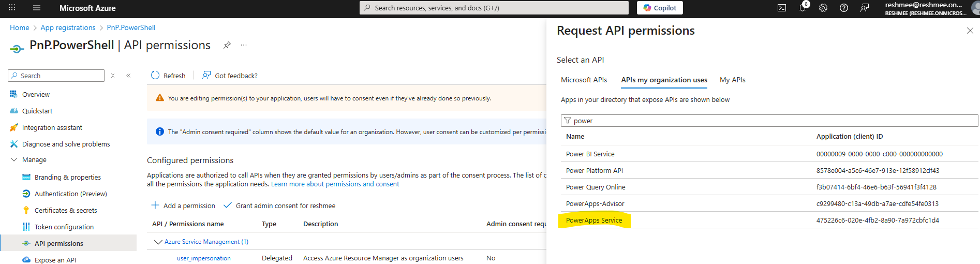The image size is (980, 264).
Task: Open the more options ellipsis by the title
Action: pos(244,45)
